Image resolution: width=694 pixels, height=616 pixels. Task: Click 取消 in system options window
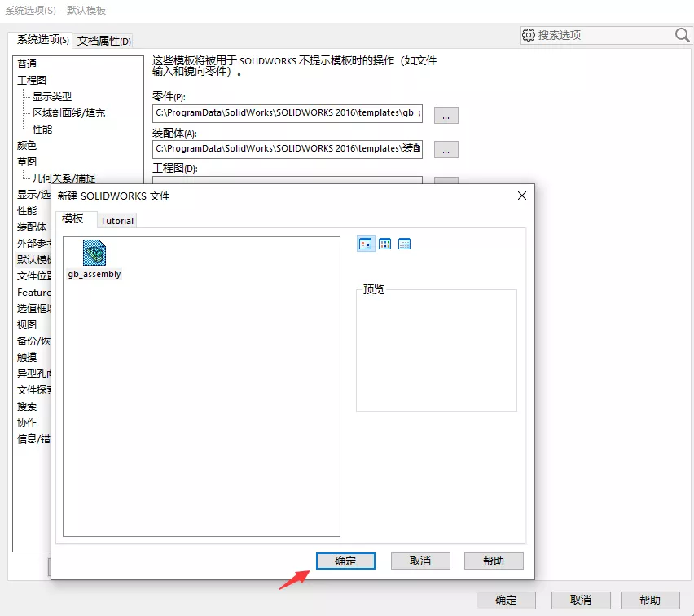point(581,600)
